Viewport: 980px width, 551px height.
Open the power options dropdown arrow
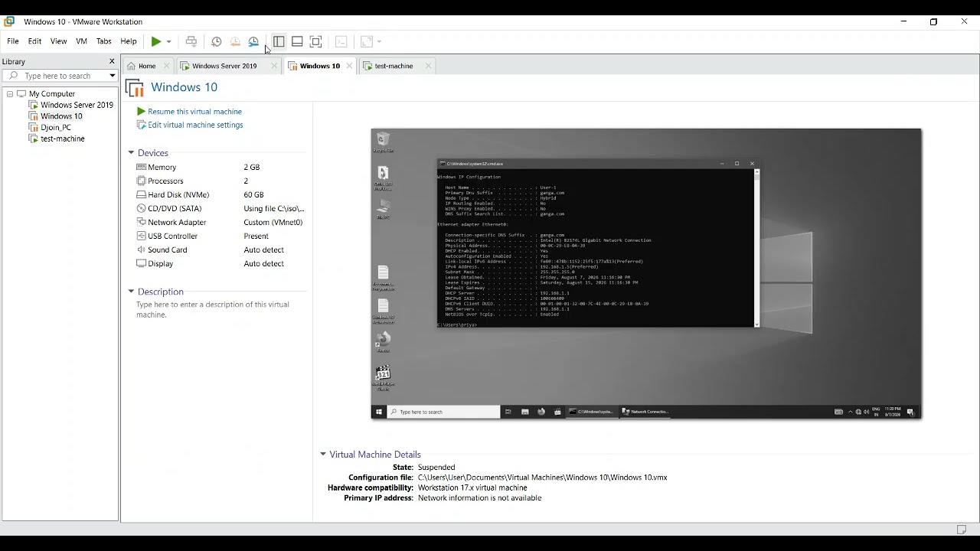coord(169,41)
